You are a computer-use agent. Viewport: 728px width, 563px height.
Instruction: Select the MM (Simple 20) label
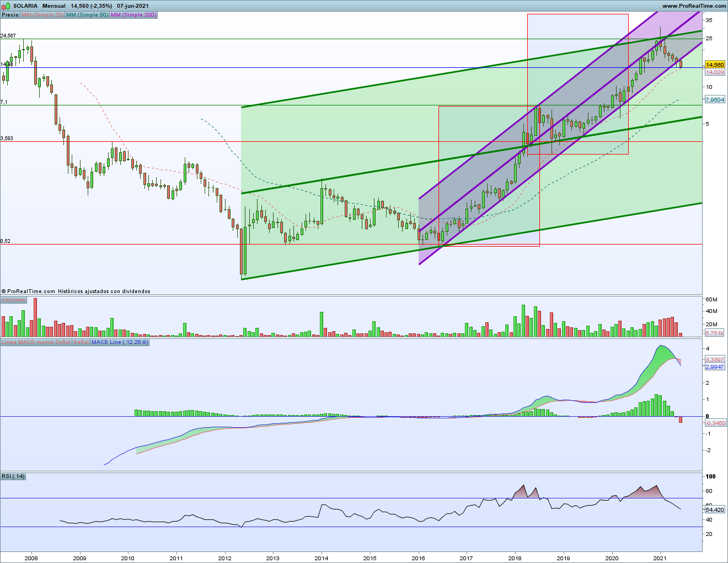tap(42, 15)
